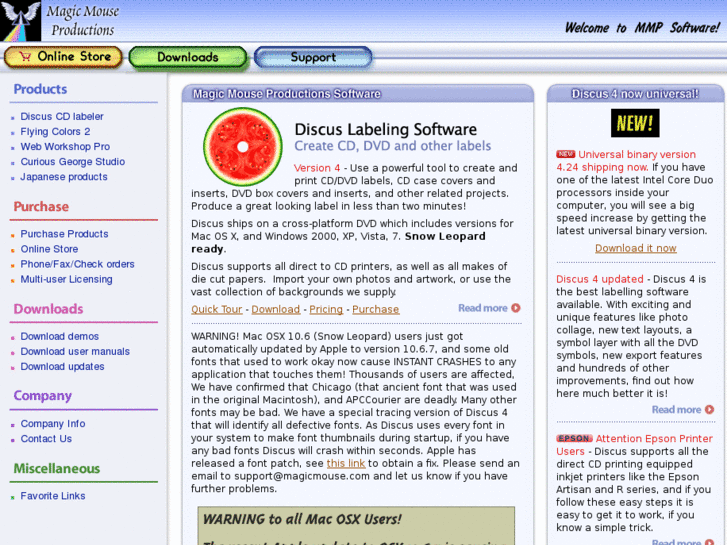Viewport: 727px width, 545px height.
Task: Click the red EPSON logo badge
Action: 574,438
